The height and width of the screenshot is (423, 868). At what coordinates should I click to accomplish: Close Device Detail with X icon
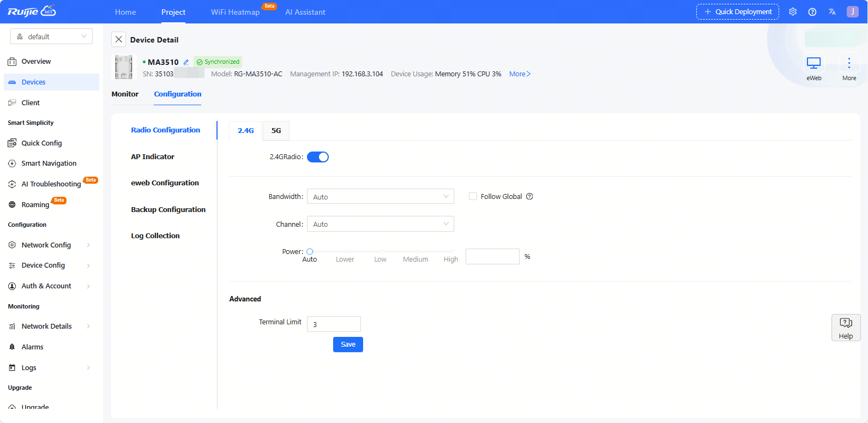point(119,40)
